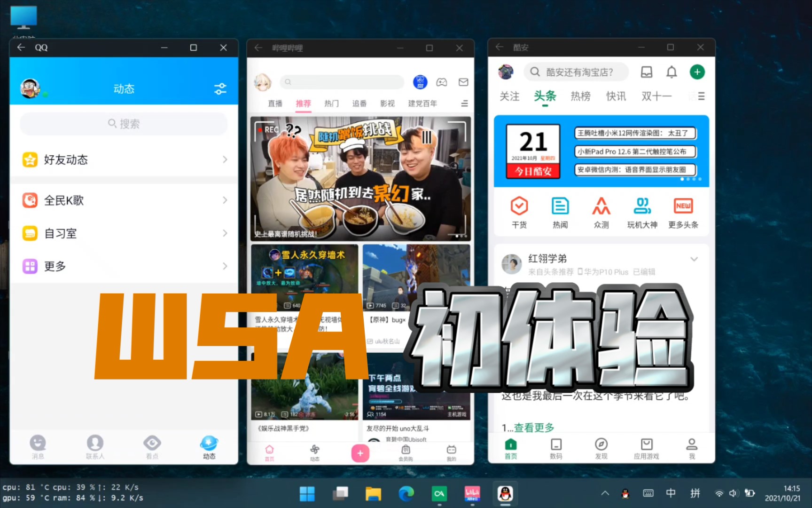
Task: Open 更多 entry in QQ
Action: point(124,266)
